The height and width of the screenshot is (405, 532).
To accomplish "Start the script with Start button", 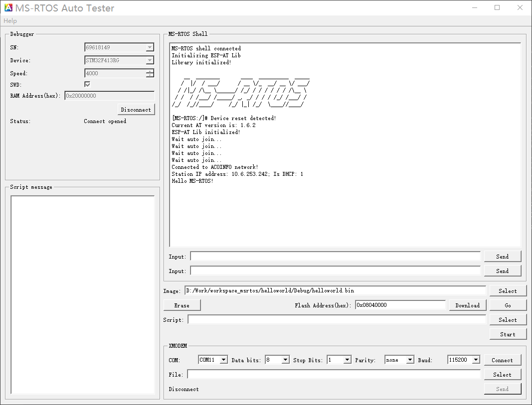I will 508,334.
